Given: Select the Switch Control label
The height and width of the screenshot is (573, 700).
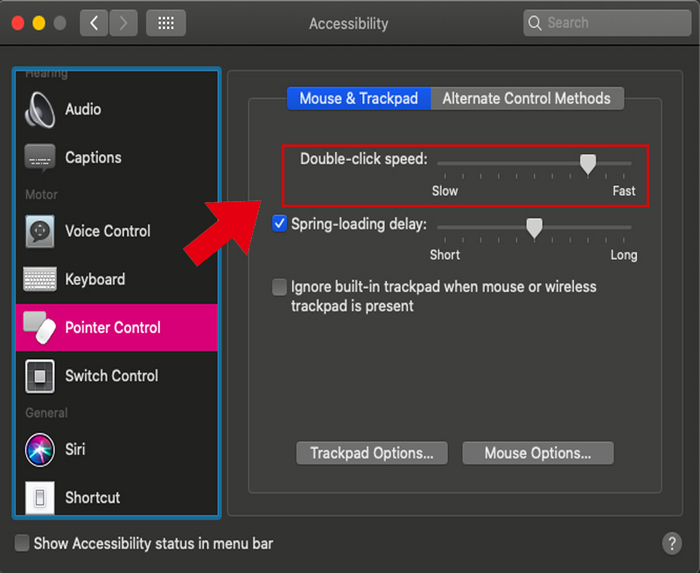Looking at the screenshot, I should [x=112, y=376].
